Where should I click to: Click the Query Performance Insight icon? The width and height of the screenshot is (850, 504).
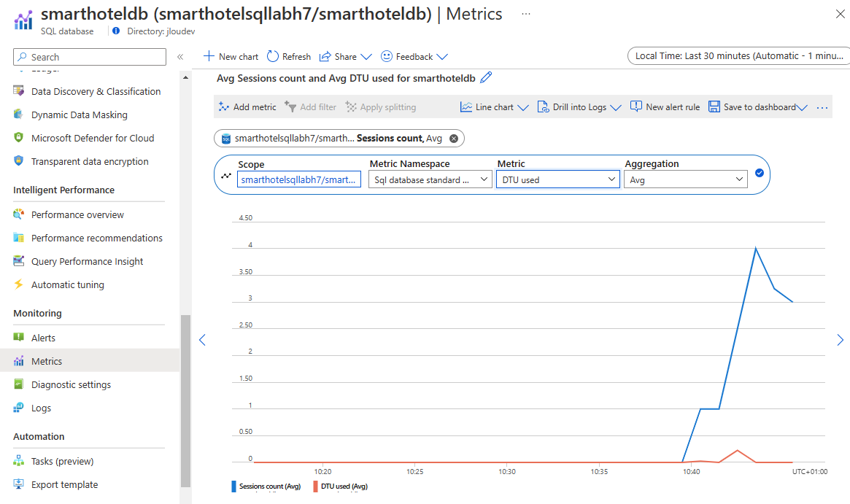pyautogui.click(x=18, y=260)
